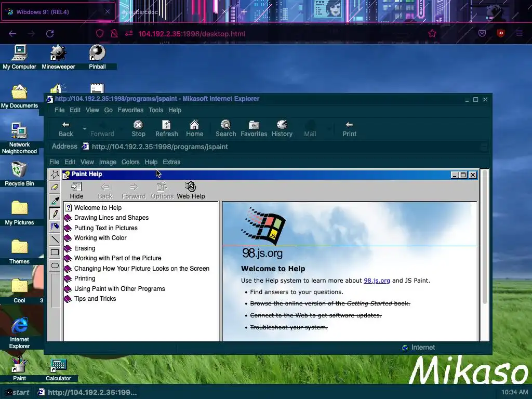Open Paint's Image menu

tap(108, 162)
